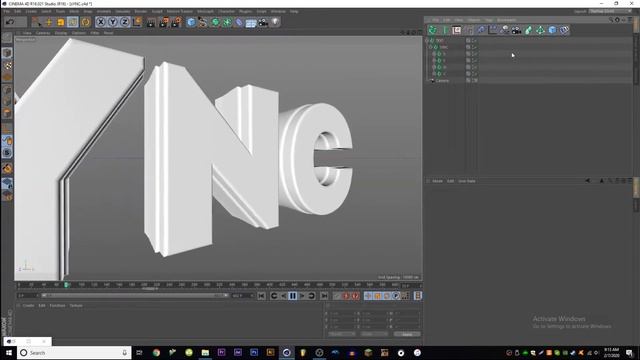Viewport: 640px width, 360px height.
Task: Open Material Manager Create menu
Action: pyautogui.click(x=29, y=305)
